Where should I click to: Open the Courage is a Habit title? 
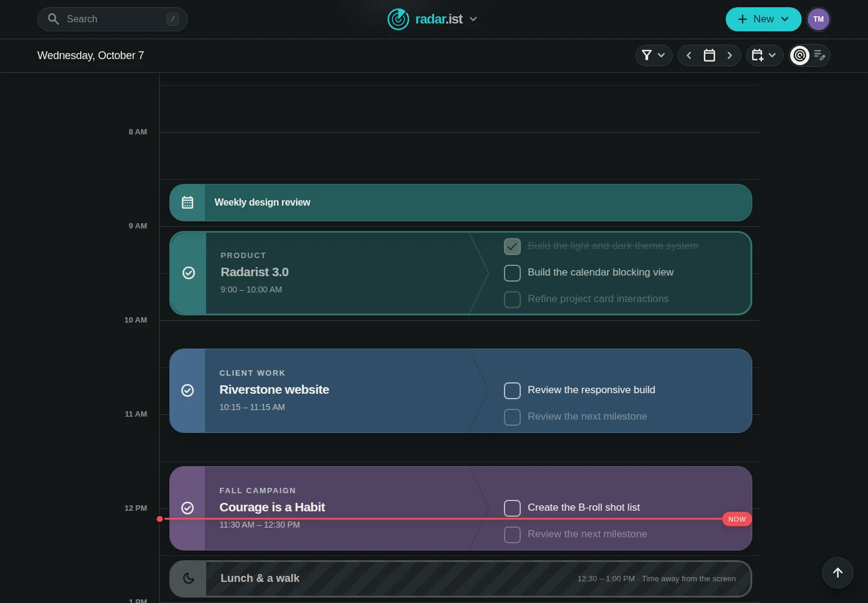272,507
